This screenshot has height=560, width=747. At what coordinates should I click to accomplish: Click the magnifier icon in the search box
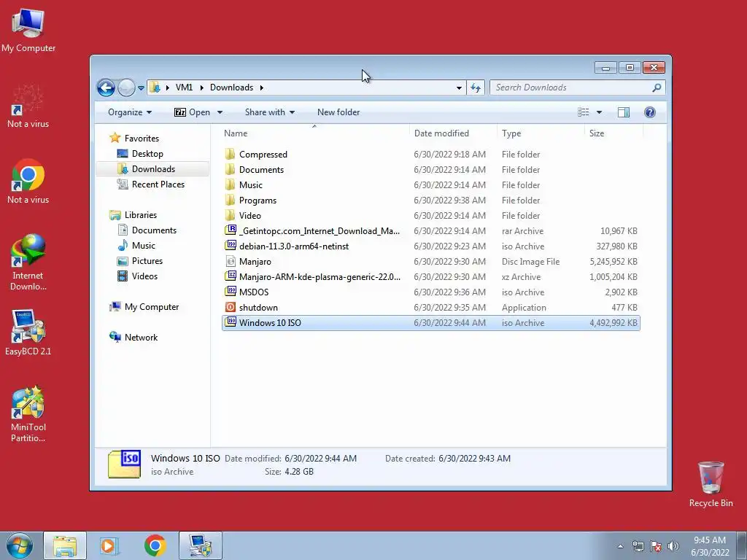point(657,87)
